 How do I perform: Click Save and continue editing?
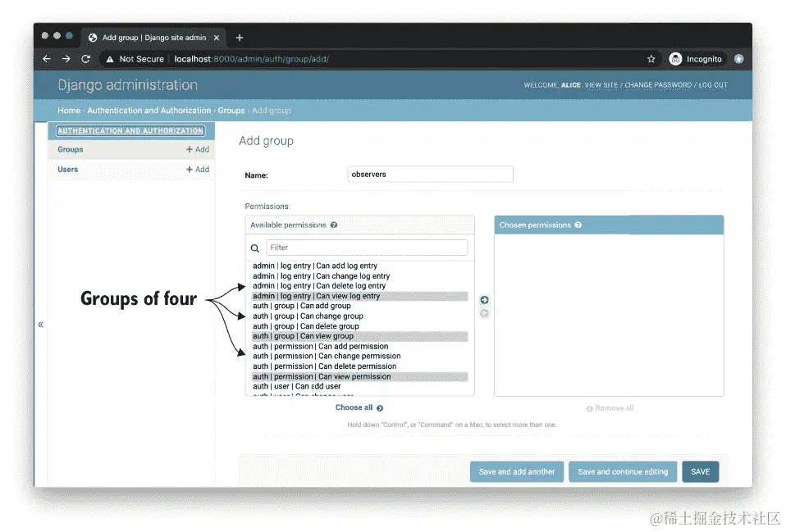click(x=623, y=471)
